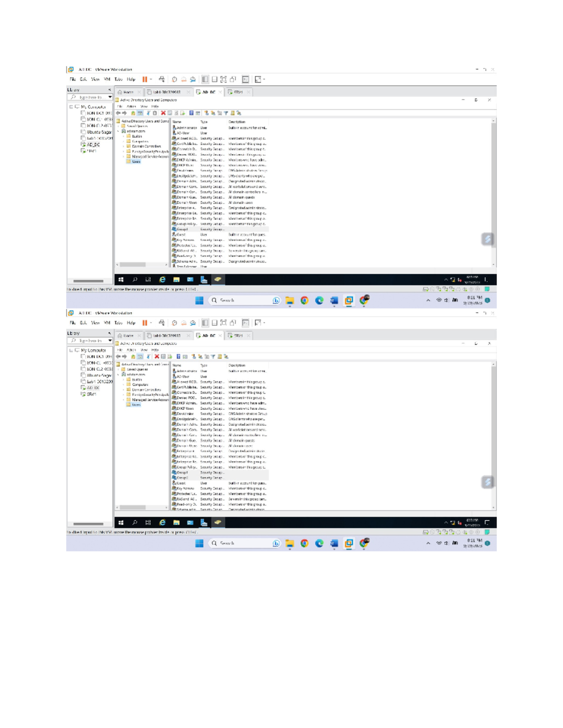Select Ubuntu-Sagar VM in upper Library list
Viewport: 563px width, 728px height.
99,132
